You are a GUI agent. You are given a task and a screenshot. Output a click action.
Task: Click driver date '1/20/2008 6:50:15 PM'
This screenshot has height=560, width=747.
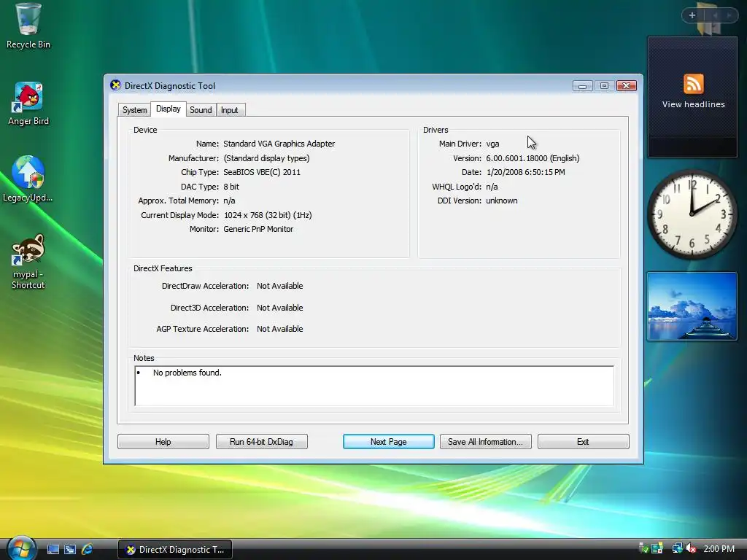point(525,172)
